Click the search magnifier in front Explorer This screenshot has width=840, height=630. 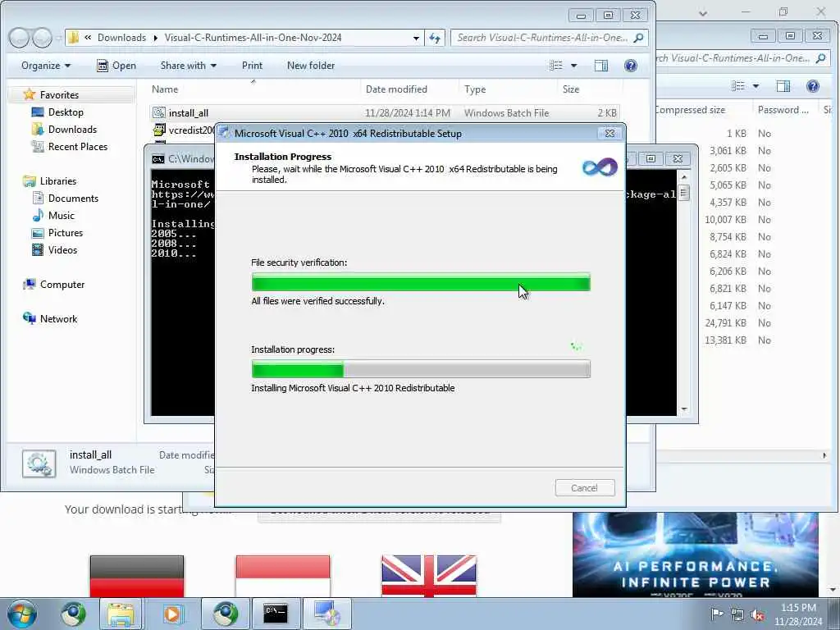point(638,38)
